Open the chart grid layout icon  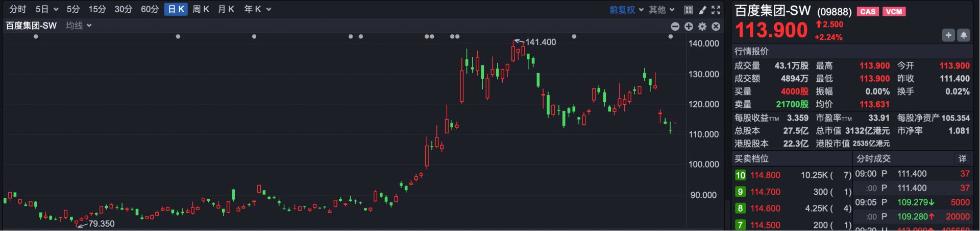point(689,10)
